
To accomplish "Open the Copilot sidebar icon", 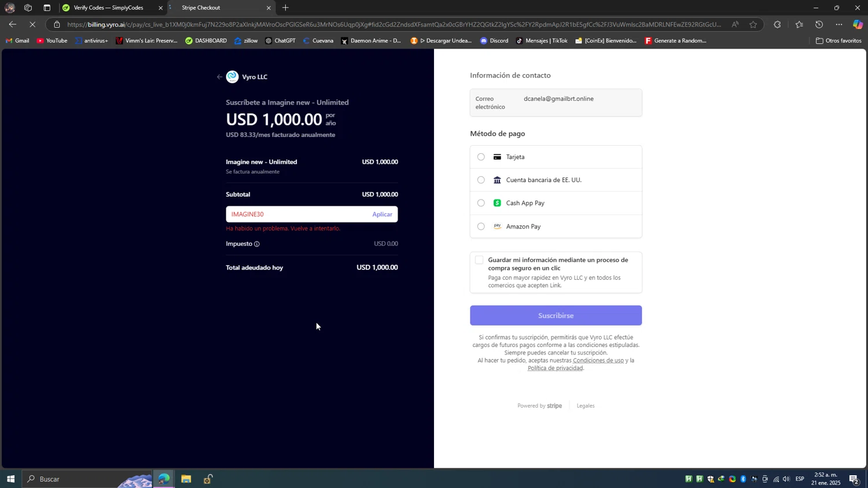I will click(858, 24).
